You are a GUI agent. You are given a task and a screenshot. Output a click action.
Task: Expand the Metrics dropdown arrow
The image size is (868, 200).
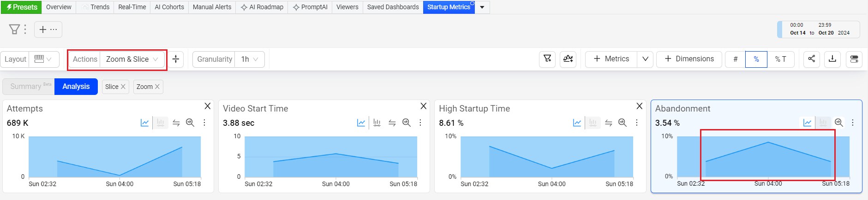click(x=645, y=59)
